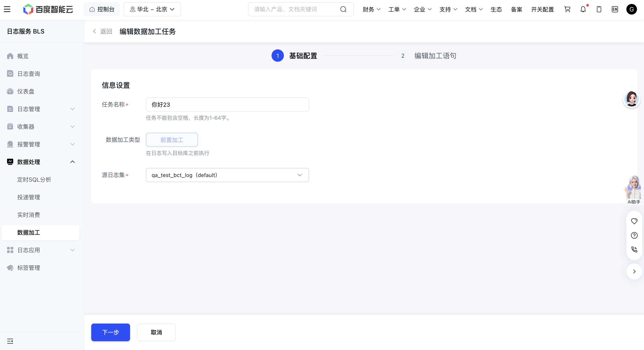Click the shopping cart icon
Viewport: 644px width, 350px height.
point(567,9)
